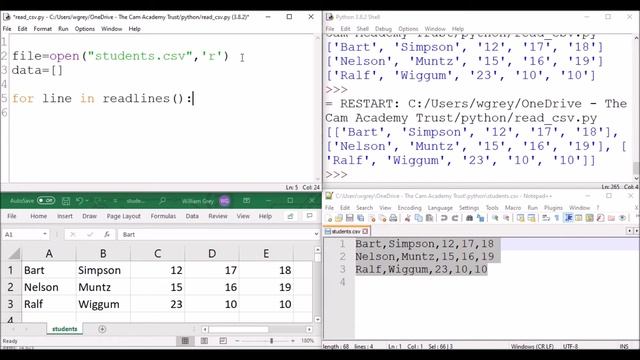Open Ribbon display options icon in Excel
Screen dimensions: 640x360
pos(247,201)
